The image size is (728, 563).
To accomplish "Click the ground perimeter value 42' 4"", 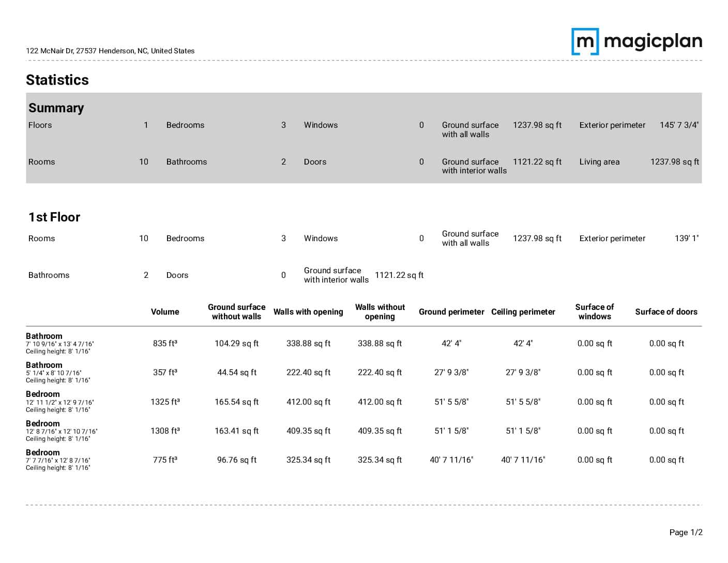I will point(451,343).
